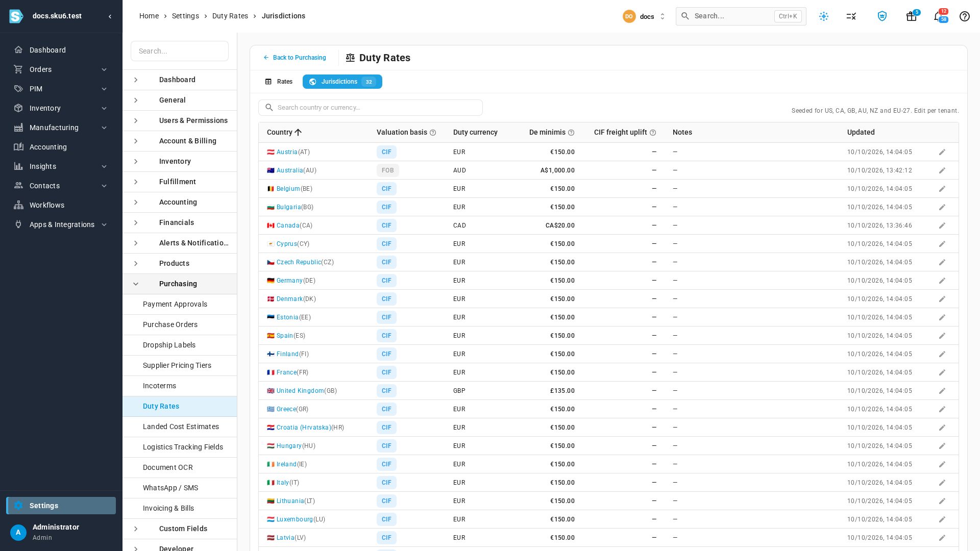Edit the Germany row pencil icon
This screenshot has width=980, height=551.
click(942, 281)
